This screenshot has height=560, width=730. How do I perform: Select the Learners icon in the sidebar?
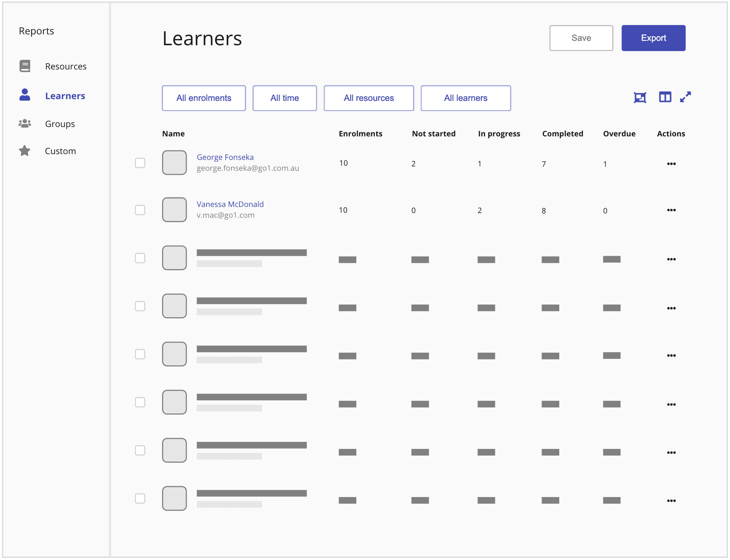point(24,96)
